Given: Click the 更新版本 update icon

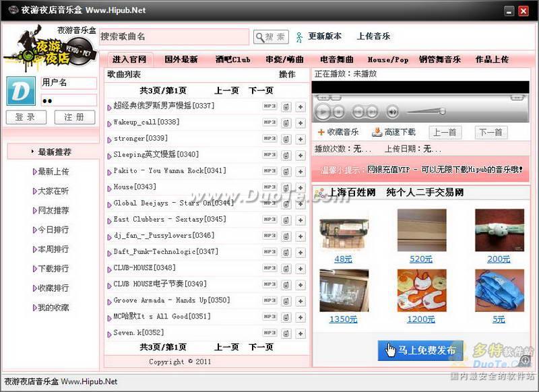Looking at the screenshot, I should click(x=298, y=37).
